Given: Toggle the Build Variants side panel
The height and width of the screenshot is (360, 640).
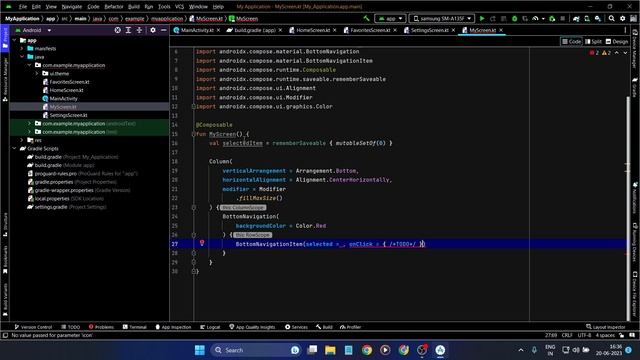Looking at the screenshot, I should (5, 300).
